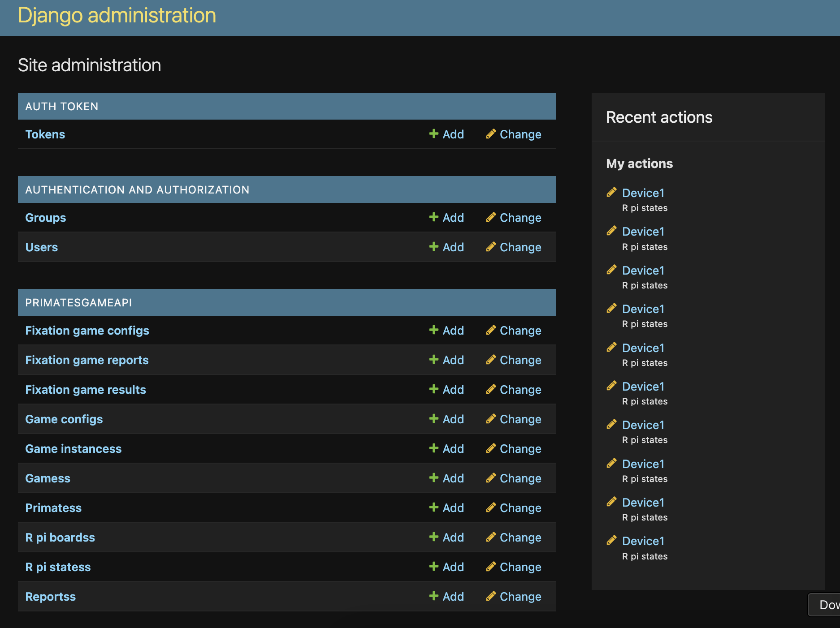Open the Game configs model

coord(64,419)
